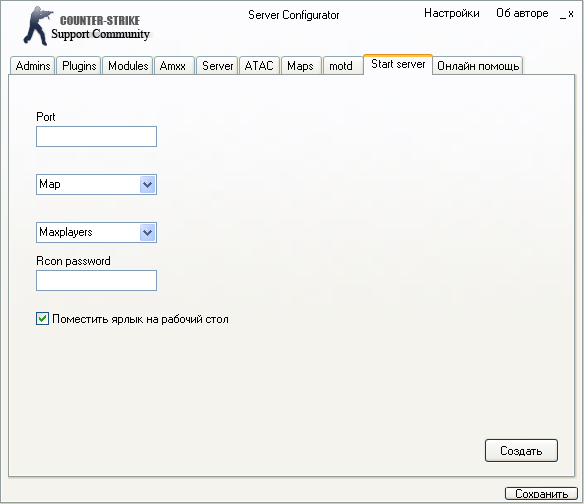Open the Map dropdown arrow
584x504 pixels.
tap(147, 184)
